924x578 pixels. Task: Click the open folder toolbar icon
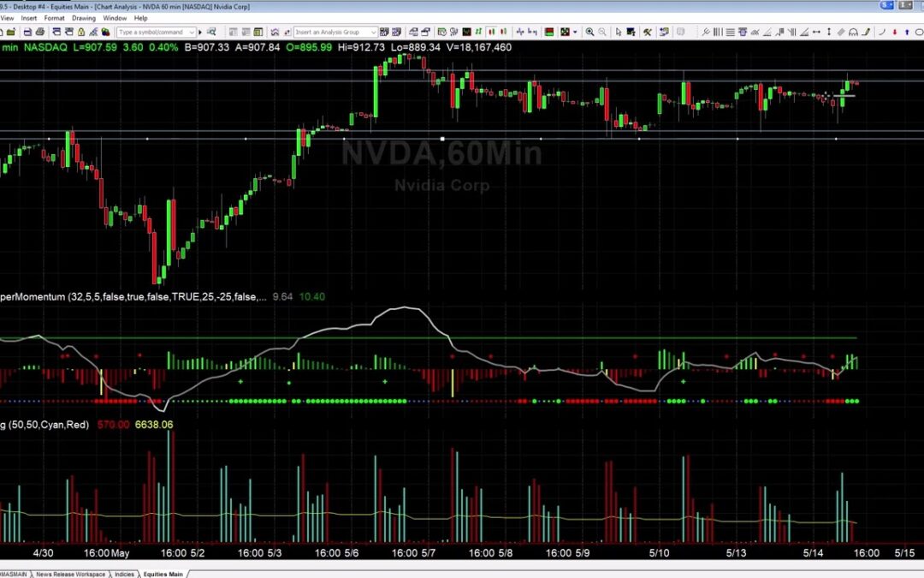click(10, 33)
